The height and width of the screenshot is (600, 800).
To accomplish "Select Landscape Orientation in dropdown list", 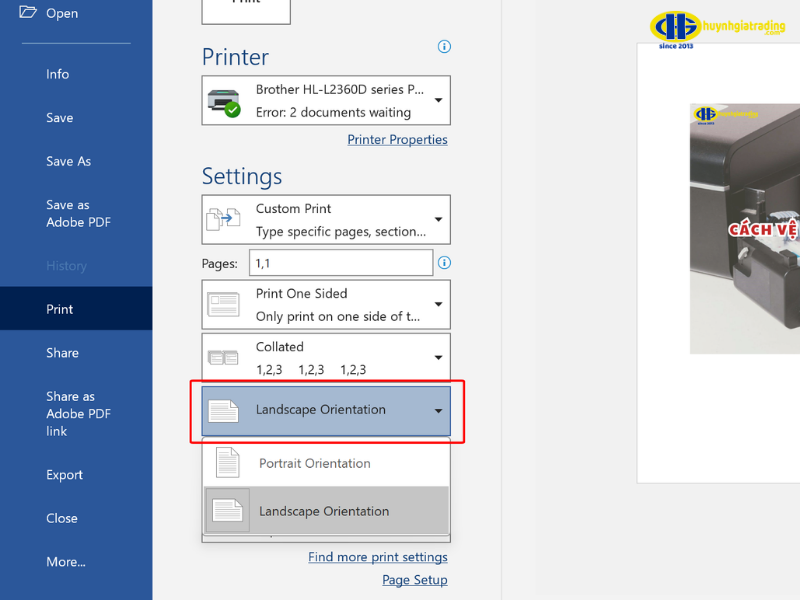I will tap(324, 511).
